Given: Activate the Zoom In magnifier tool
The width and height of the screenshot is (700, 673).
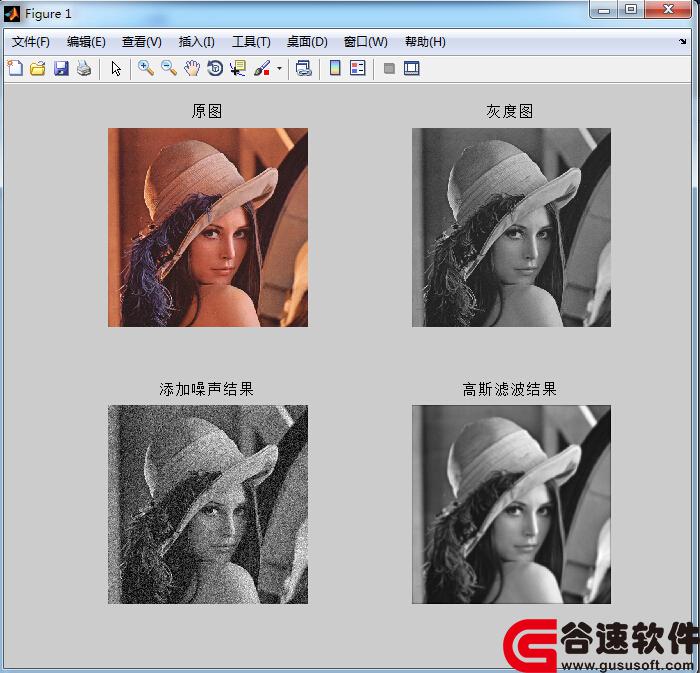Looking at the screenshot, I should click(146, 68).
